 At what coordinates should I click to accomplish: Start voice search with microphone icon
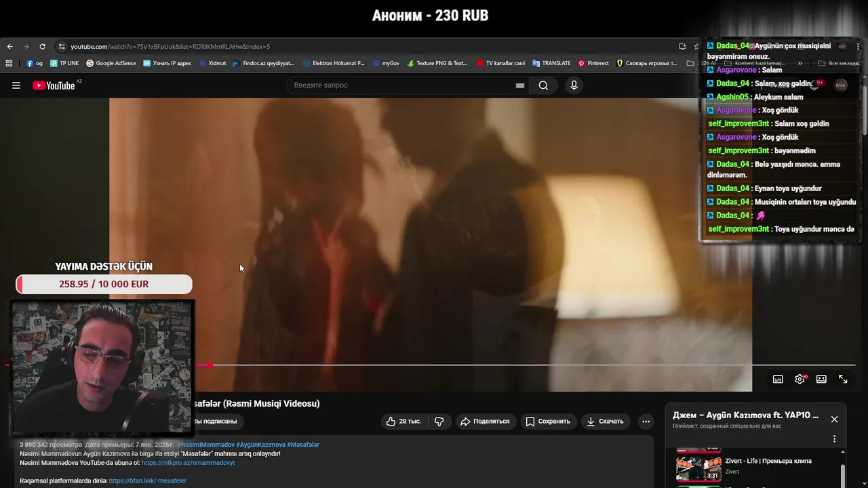click(x=574, y=85)
